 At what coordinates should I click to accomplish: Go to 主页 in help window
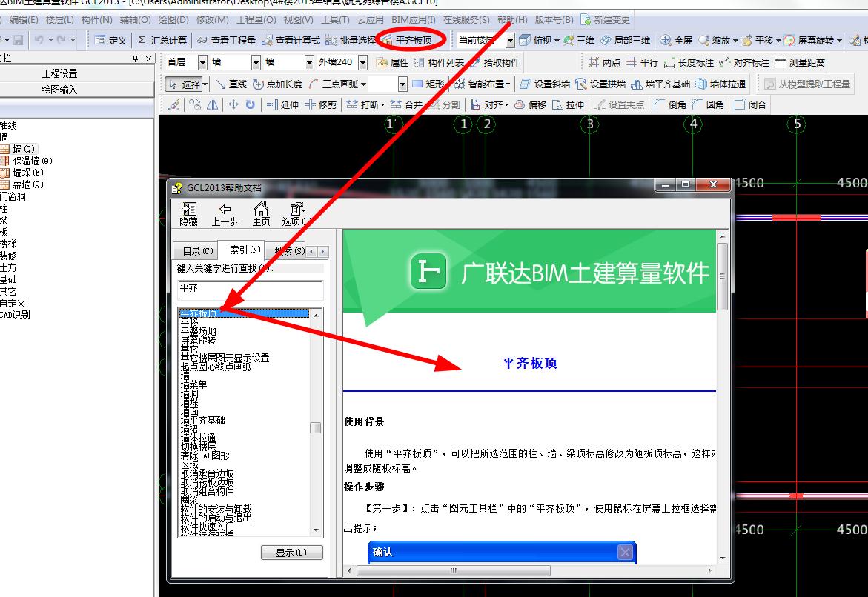[x=261, y=214]
